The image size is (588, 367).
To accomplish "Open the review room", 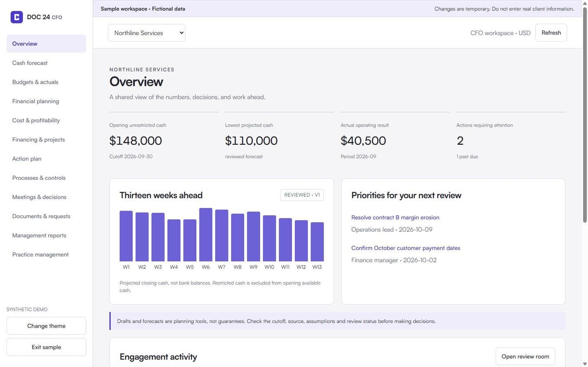I will pos(525,357).
